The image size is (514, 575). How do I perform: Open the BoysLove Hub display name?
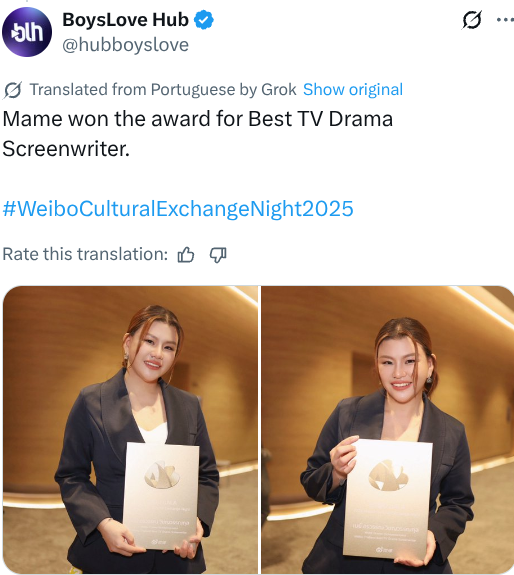(125, 20)
